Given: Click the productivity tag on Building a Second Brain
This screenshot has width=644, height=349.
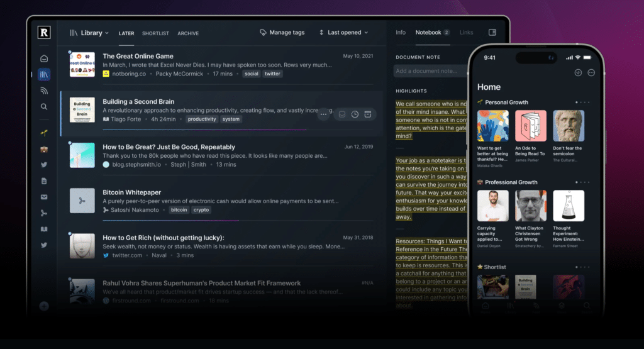Looking at the screenshot, I should pos(202,119).
